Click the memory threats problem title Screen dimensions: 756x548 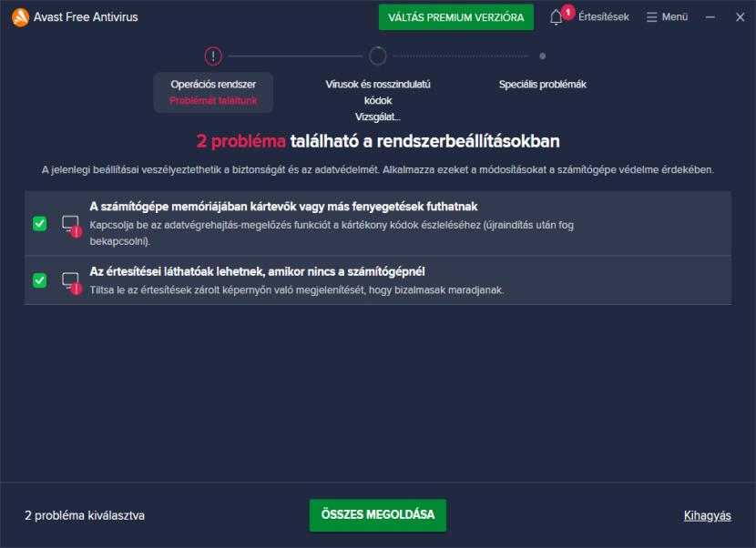click(283, 207)
